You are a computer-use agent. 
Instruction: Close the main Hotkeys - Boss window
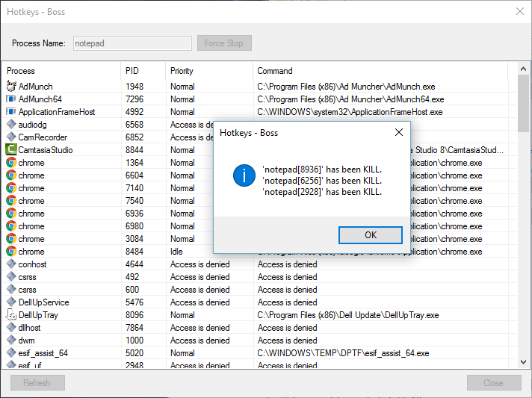(520, 11)
